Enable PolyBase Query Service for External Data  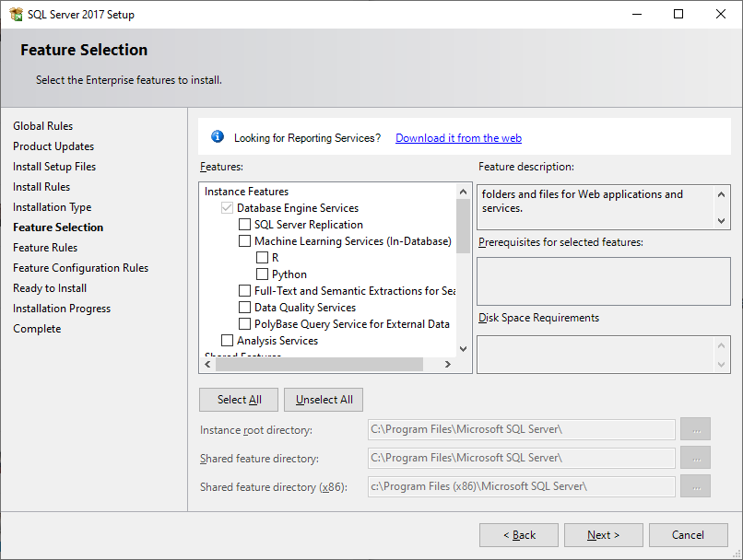[x=244, y=324]
